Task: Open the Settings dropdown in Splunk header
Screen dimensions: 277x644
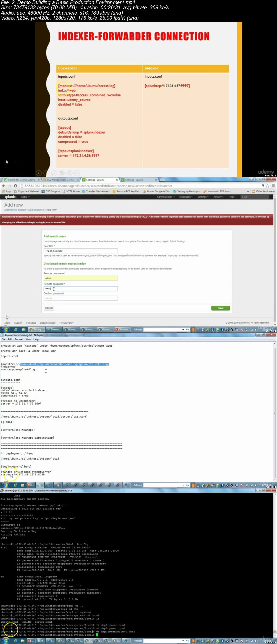Action: coord(203,197)
